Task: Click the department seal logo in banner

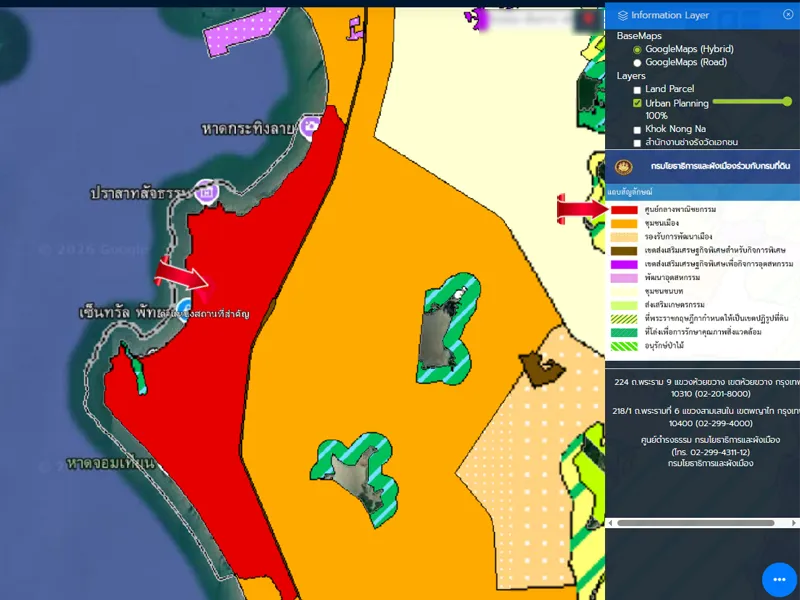Action: point(625,165)
